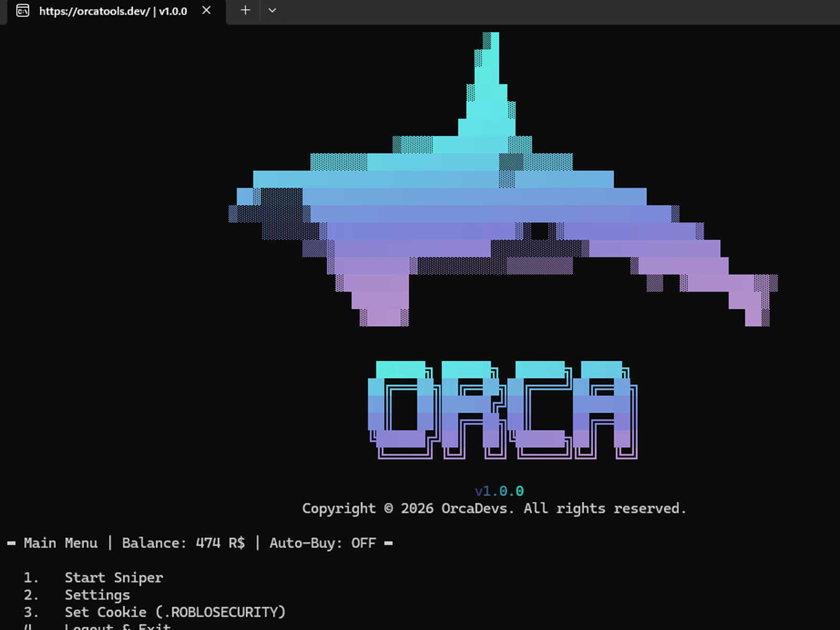Click the 'Main Menu' header text
The image size is (840, 630).
(x=60, y=543)
